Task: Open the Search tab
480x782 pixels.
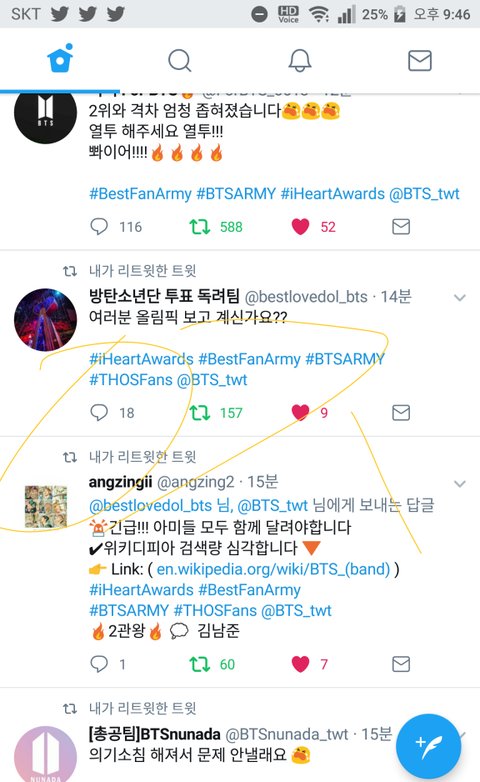Action: [180, 60]
